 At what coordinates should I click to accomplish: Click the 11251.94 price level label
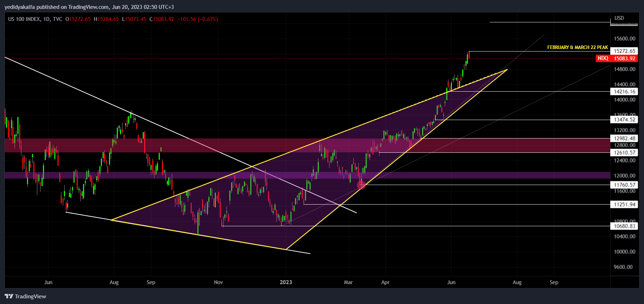tap(624, 205)
